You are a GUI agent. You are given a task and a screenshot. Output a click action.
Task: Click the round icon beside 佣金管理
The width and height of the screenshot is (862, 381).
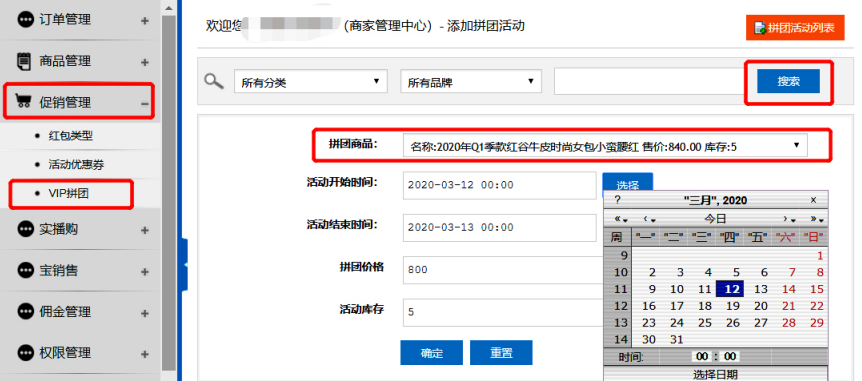pos(25,312)
